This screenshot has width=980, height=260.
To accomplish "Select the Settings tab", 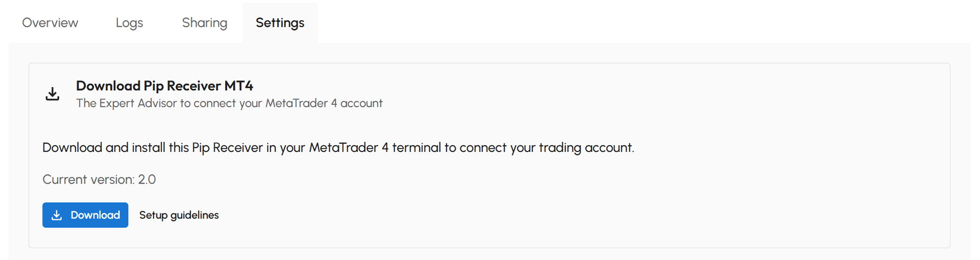I will 280,23.
